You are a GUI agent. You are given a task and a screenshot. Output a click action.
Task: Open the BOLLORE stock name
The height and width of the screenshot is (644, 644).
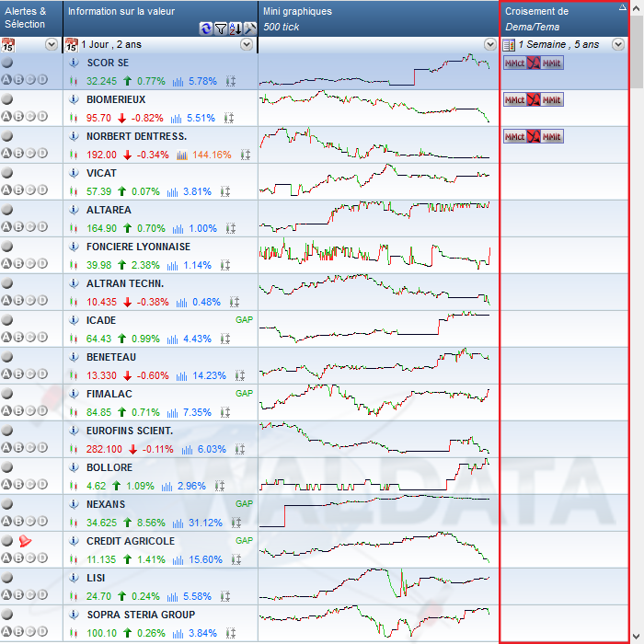109,467
